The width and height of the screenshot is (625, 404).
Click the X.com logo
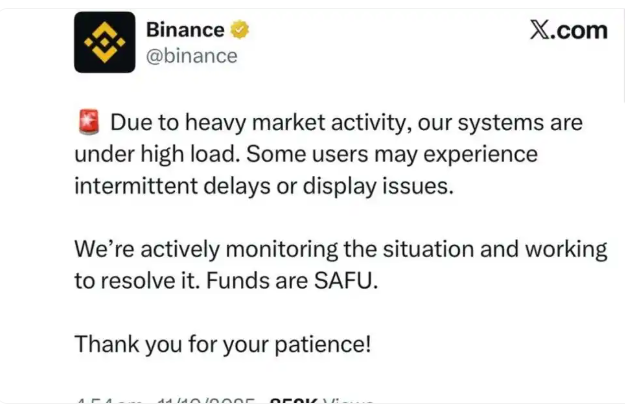(567, 30)
